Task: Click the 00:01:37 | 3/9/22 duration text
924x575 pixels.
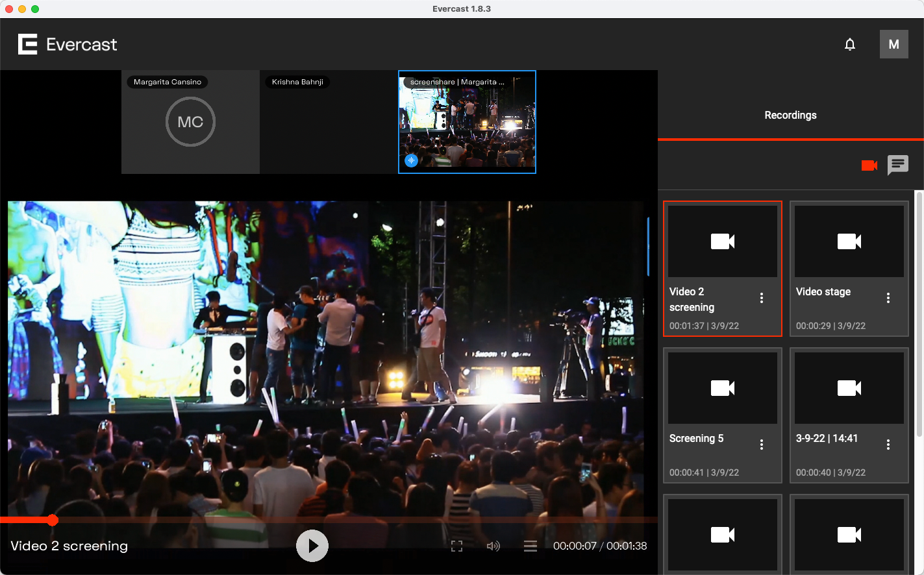Action: (704, 326)
